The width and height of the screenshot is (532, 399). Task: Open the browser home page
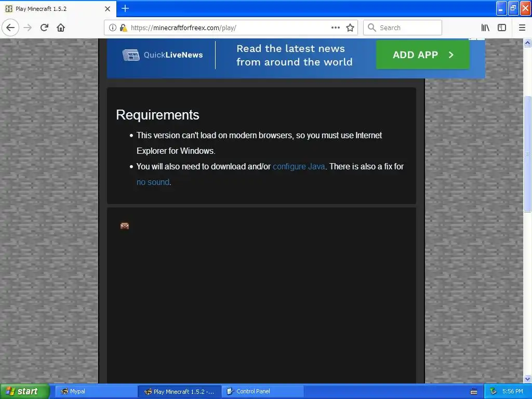pos(61,28)
